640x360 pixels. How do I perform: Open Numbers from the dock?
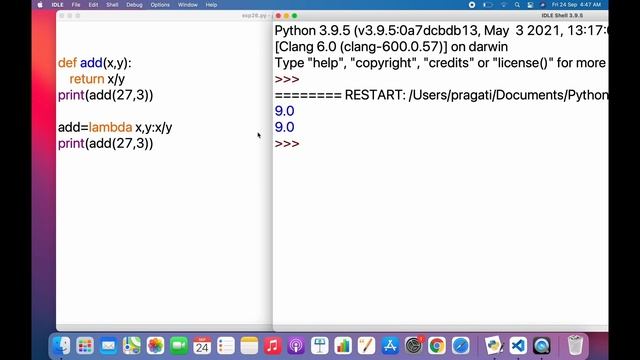click(x=343, y=346)
